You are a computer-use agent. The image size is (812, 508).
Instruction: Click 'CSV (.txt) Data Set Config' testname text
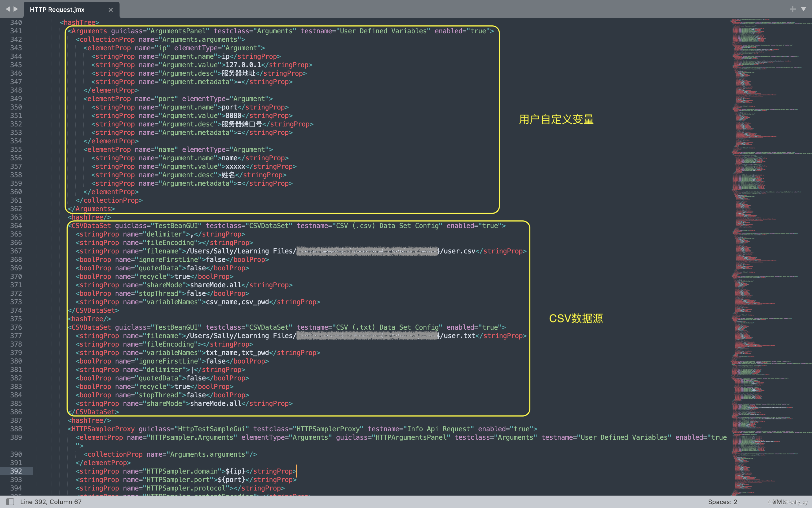point(387,327)
